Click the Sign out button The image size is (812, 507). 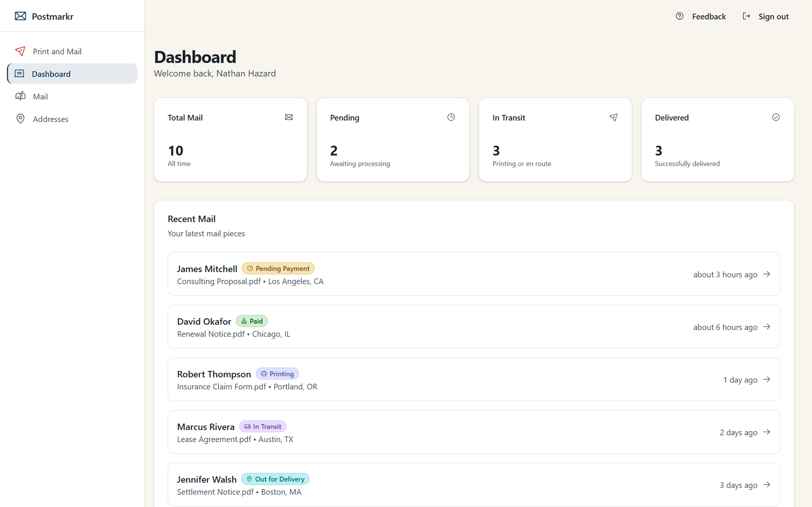click(773, 16)
